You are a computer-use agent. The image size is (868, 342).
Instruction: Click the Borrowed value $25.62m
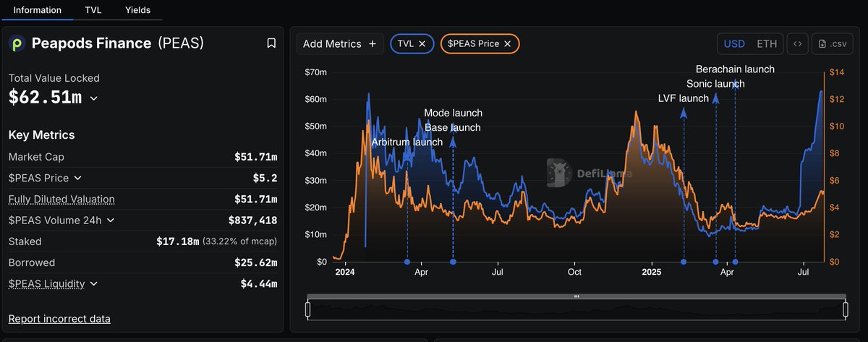click(255, 262)
